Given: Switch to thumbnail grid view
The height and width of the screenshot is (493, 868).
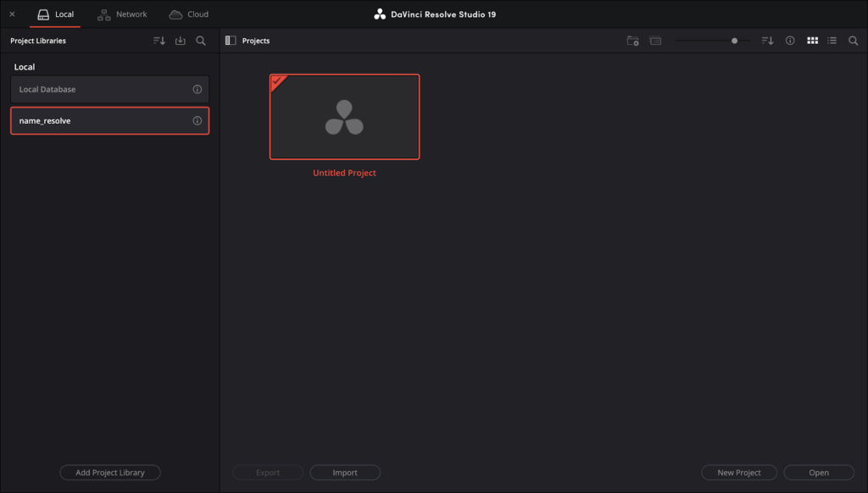Looking at the screenshot, I should 812,41.
